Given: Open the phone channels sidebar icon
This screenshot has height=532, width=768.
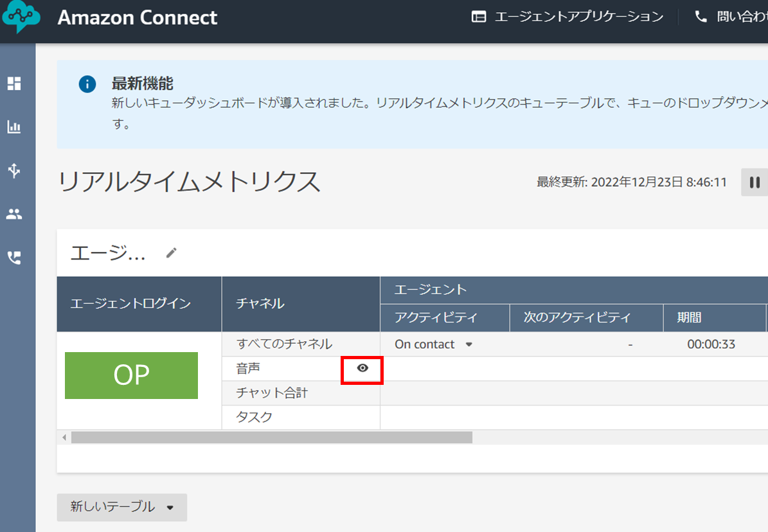Looking at the screenshot, I should 14,258.
